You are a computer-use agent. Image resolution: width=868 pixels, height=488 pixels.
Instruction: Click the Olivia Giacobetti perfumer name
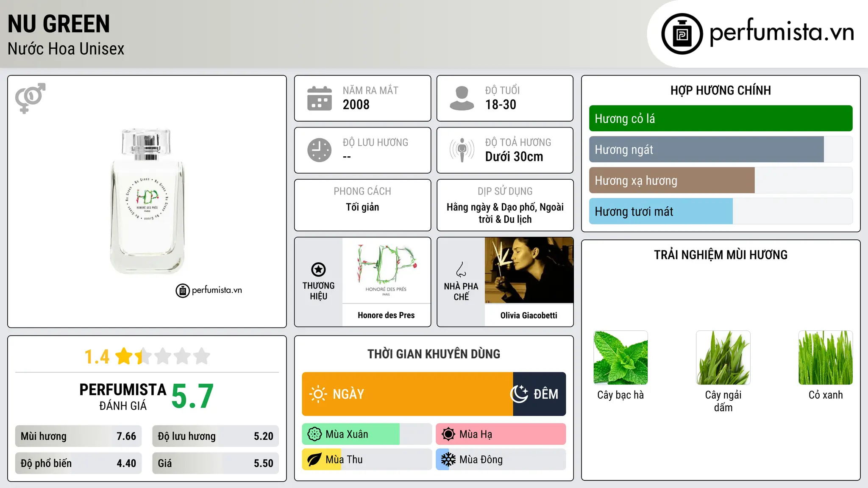529,315
